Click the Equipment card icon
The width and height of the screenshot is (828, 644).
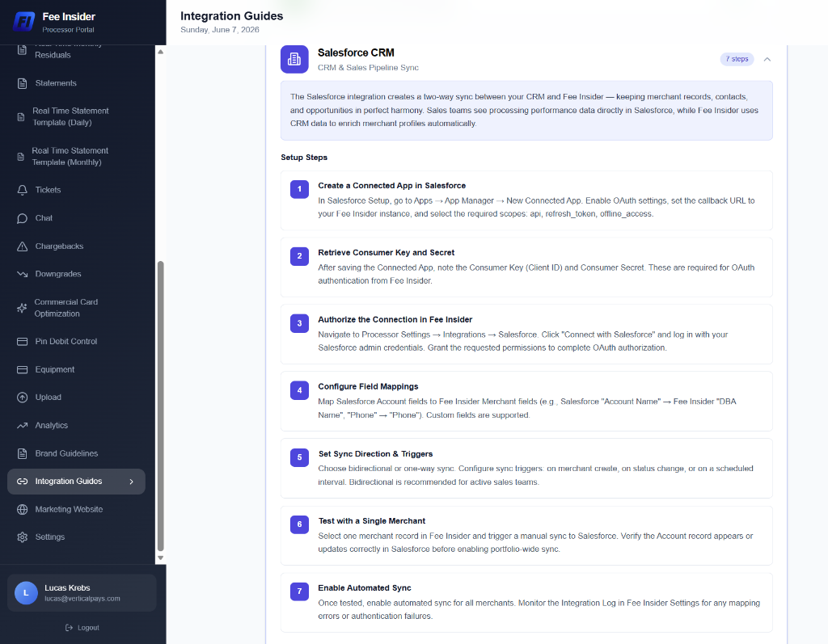point(22,369)
